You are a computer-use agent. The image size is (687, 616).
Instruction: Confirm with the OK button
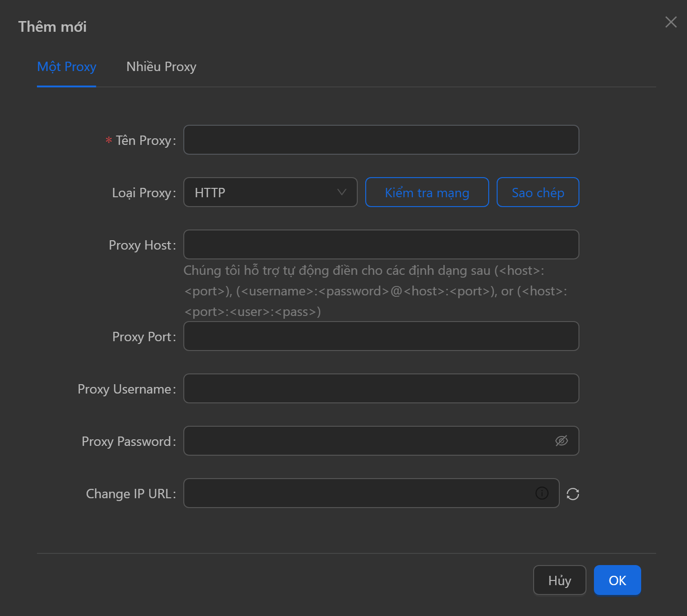click(x=617, y=580)
